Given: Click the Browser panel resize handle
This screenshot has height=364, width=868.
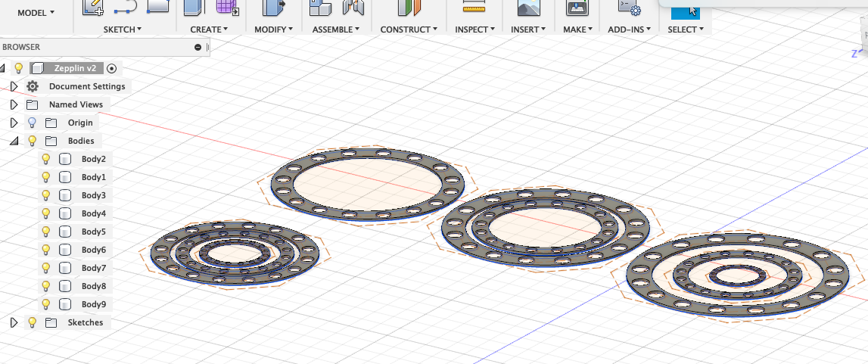Looking at the screenshot, I should point(207,47).
